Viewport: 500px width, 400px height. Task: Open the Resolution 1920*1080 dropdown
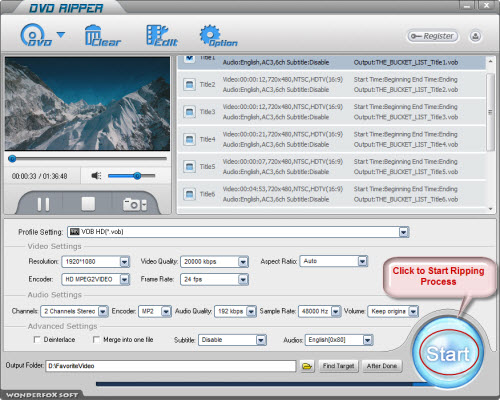125,262
